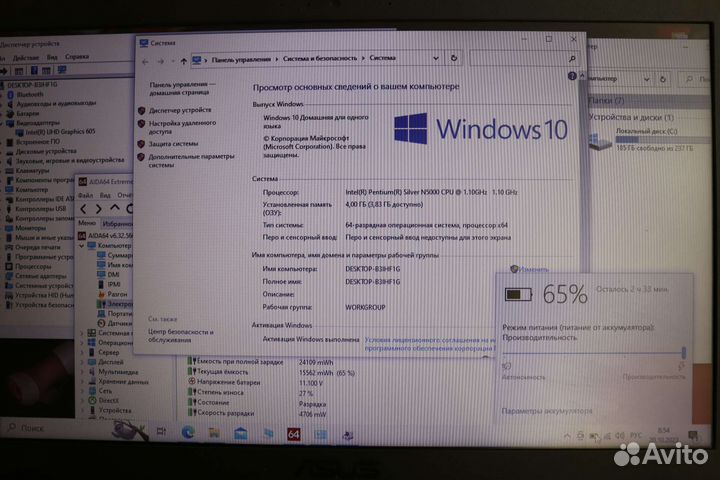Select 'Контроллеры USB' in Device Manager

[x=40, y=209]
